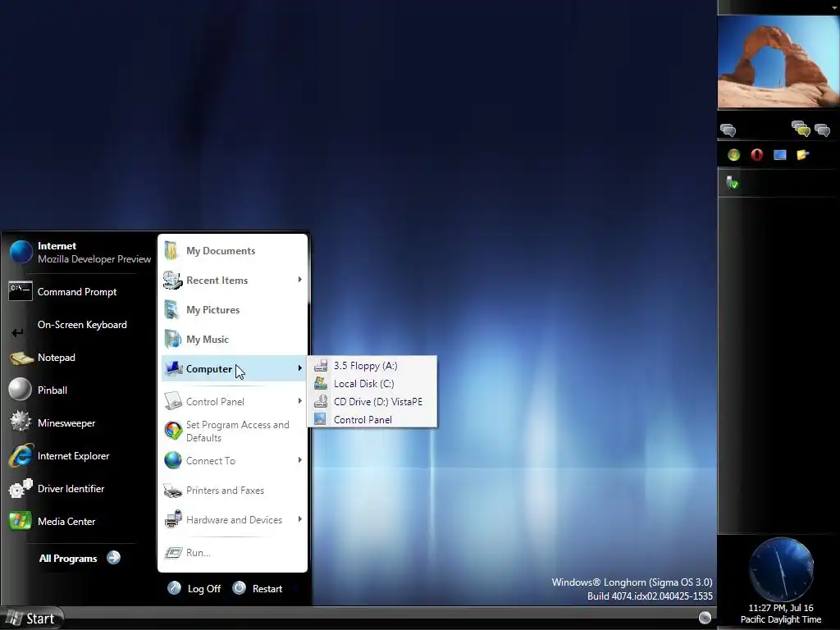This screenshot has width=840, height=630.
Task: Open Internet Explorer icon
Action: point(21,455)
